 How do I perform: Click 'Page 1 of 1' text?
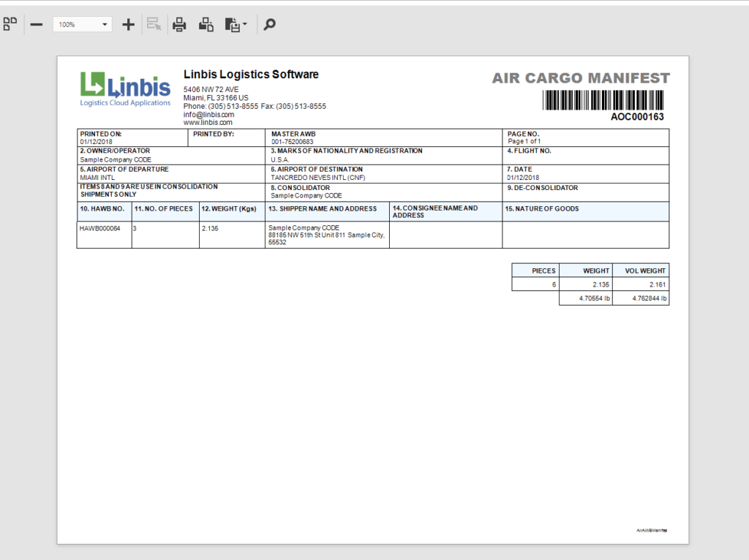pos(524,141)
